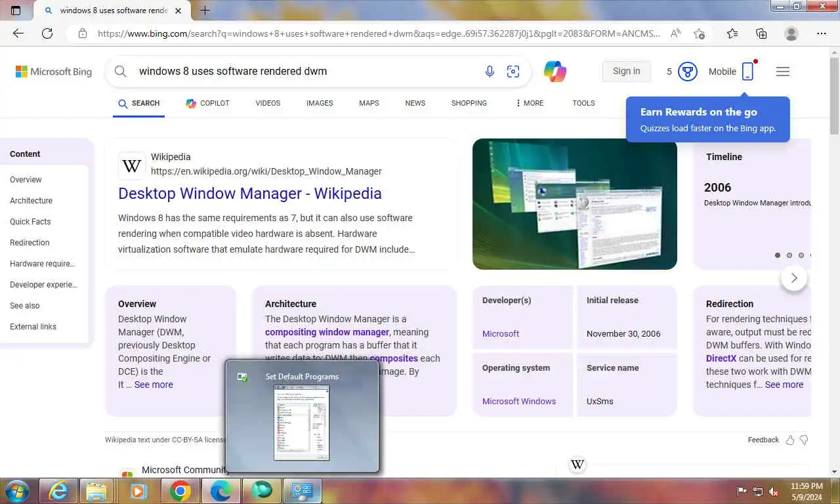Reload the Bing page
840x504 pixels.
tap(47, 33)
